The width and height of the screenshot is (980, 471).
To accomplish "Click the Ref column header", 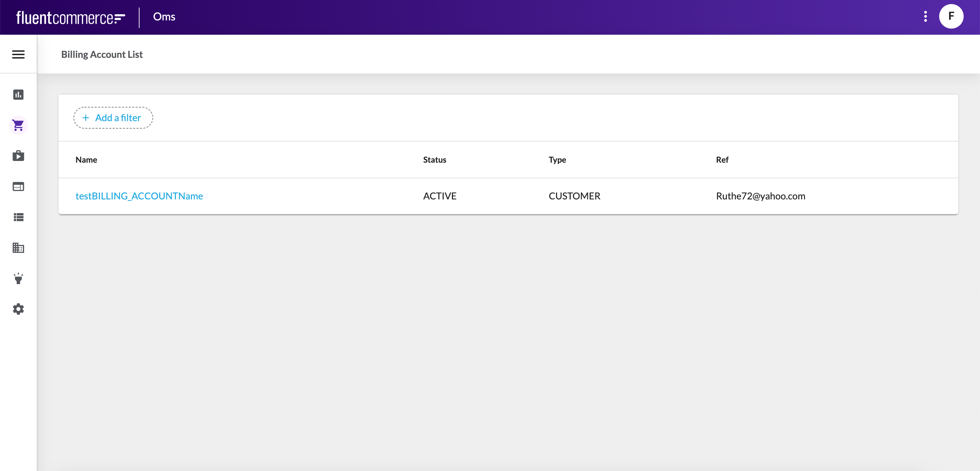I will (x=722, y=160).
